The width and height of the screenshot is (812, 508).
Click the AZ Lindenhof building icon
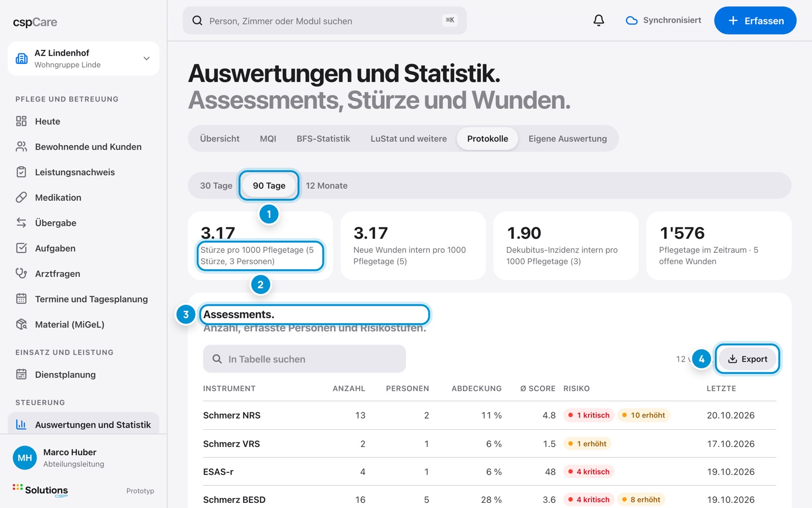tap(22, 58)
